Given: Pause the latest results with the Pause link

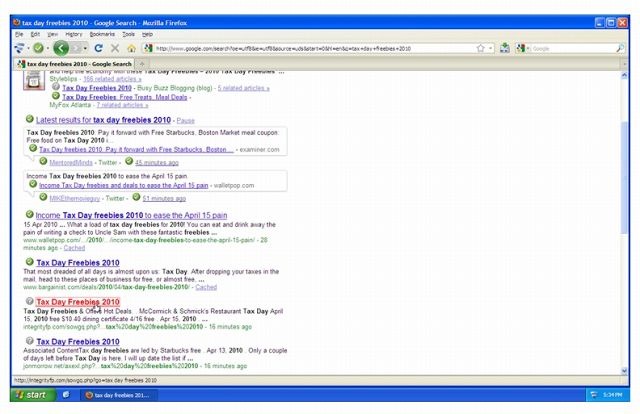Looking at the screenshot, I should pos(185,120).
